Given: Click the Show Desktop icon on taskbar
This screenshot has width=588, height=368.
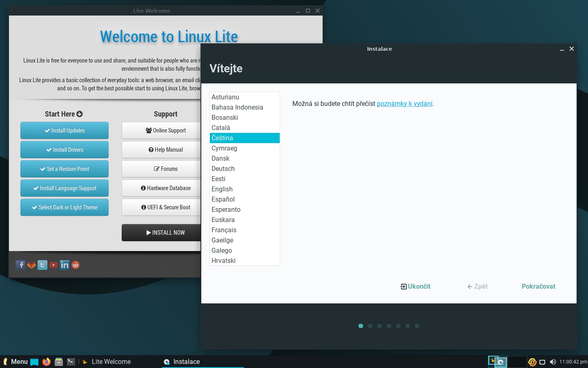Looking at the screenshot, I should (x=34, y=362).
